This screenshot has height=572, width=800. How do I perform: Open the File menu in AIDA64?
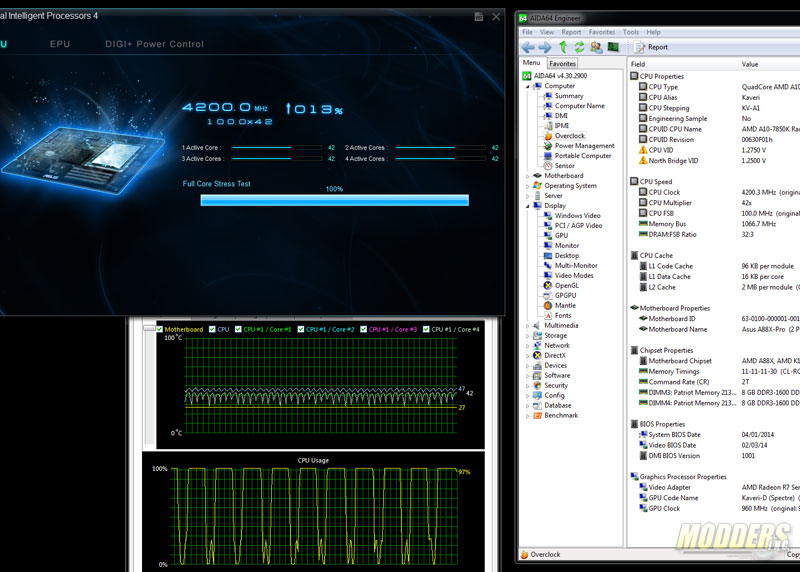[527, 32]
